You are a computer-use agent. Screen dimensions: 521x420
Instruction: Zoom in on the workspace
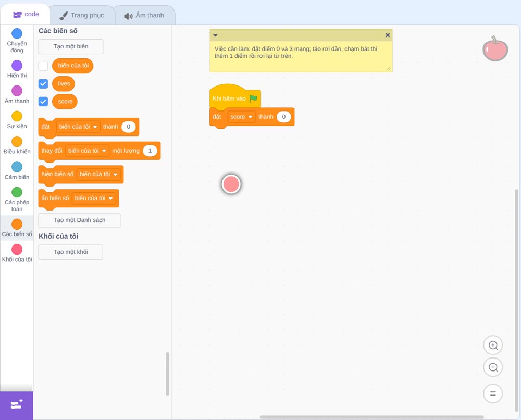[x=493, y=345]
